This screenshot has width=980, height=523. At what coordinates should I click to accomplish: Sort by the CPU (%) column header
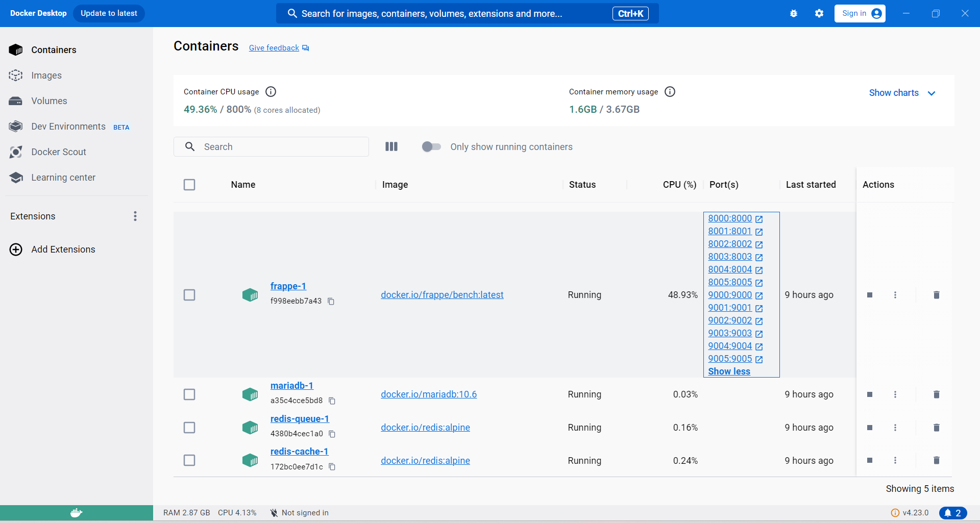click(x=679, y=185)
